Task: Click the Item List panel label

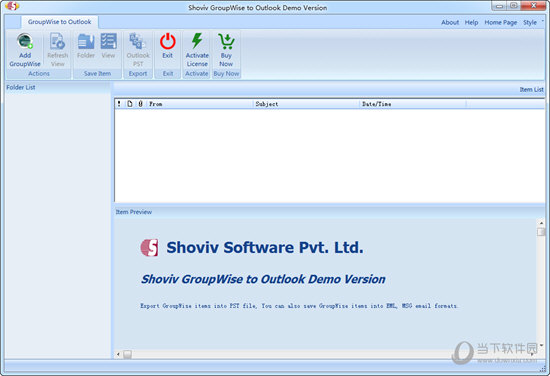Action: (x=531, y=90)
